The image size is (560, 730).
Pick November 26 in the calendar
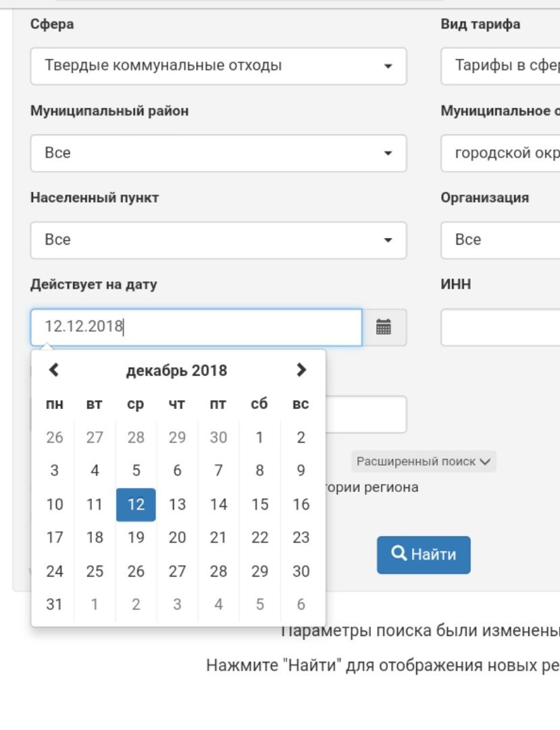(54, 438)
